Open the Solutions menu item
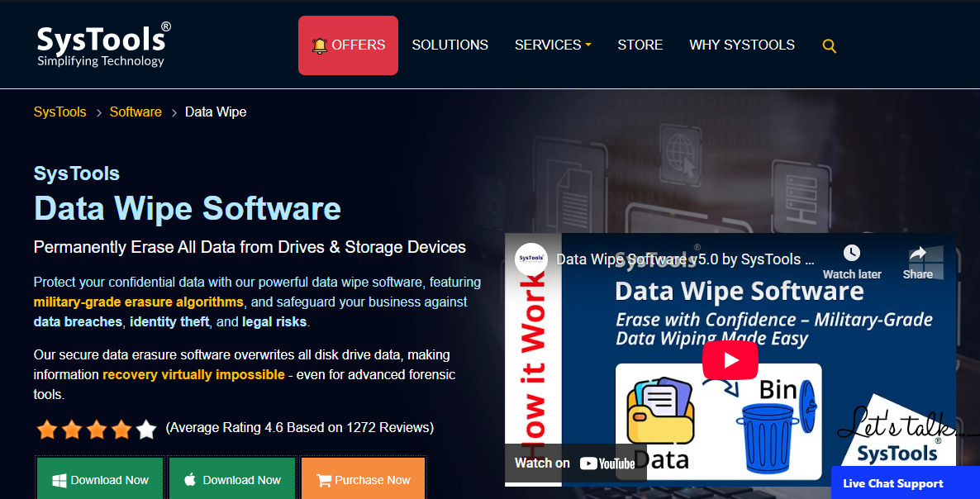 pyautogui.click(x=450, y=45)
